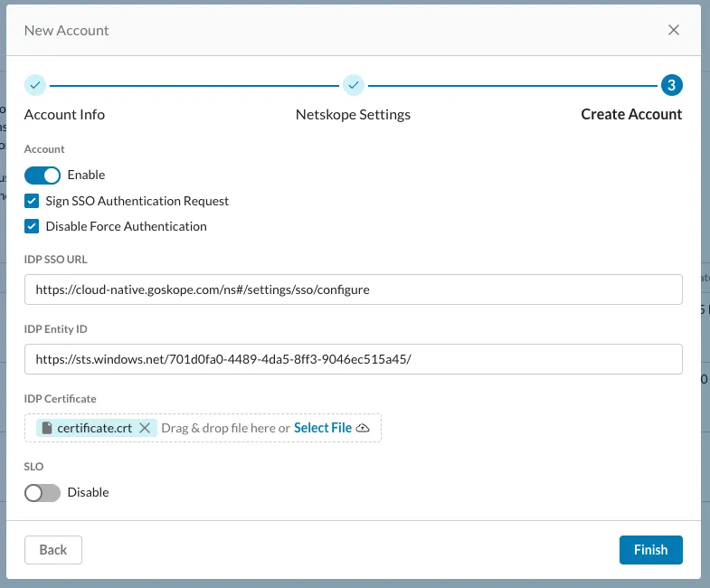The height and width of the screenshot is (588, 710).
Task: Uncheck Sign SSO Authentication Request
Action: (x=32, y=201)
